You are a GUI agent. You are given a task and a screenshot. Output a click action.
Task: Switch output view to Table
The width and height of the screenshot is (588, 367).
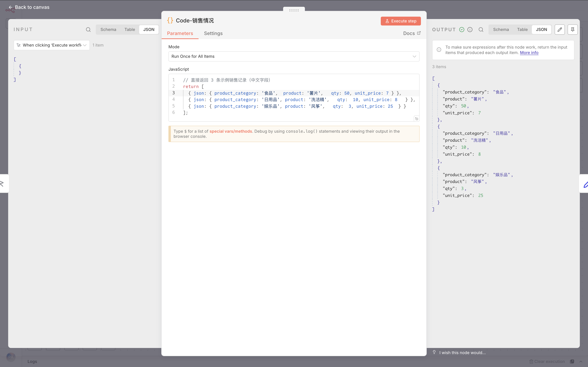pyautogui.click(x=522, y=30)
